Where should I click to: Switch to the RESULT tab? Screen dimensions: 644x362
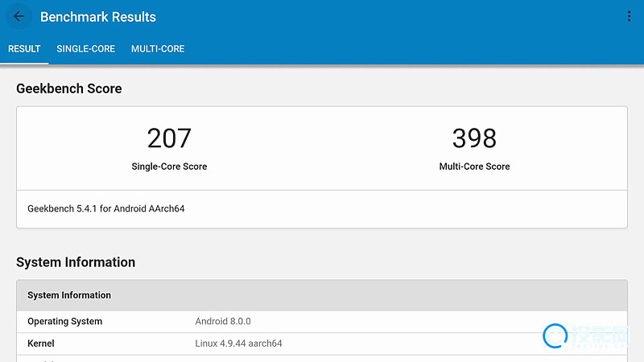24,49
